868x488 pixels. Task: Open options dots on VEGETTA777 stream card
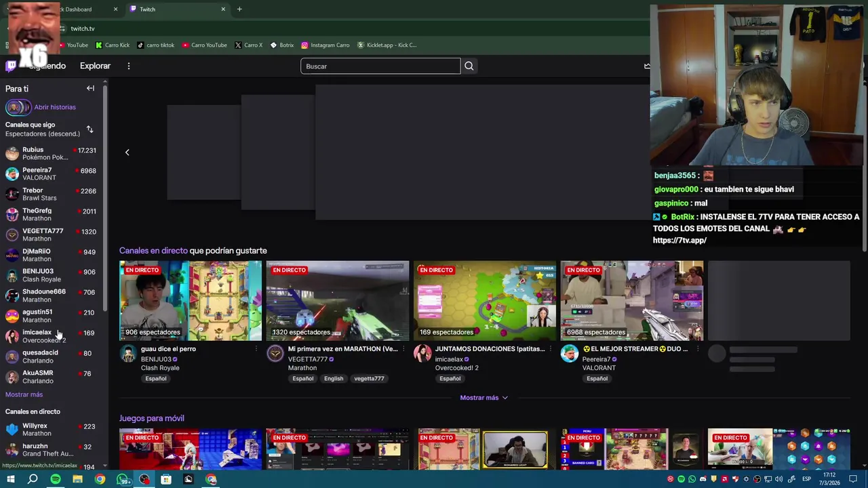tap(403, 349)
